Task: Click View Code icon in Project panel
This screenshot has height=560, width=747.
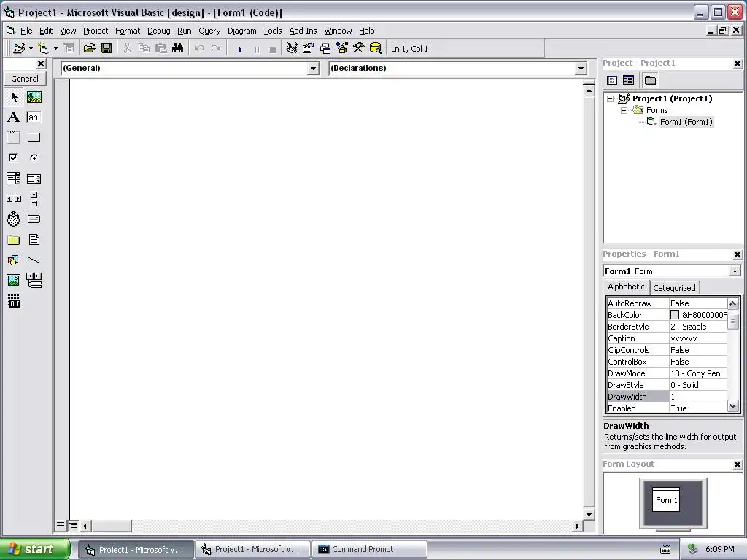Action: pyautogui.click(x=612, y=80)
